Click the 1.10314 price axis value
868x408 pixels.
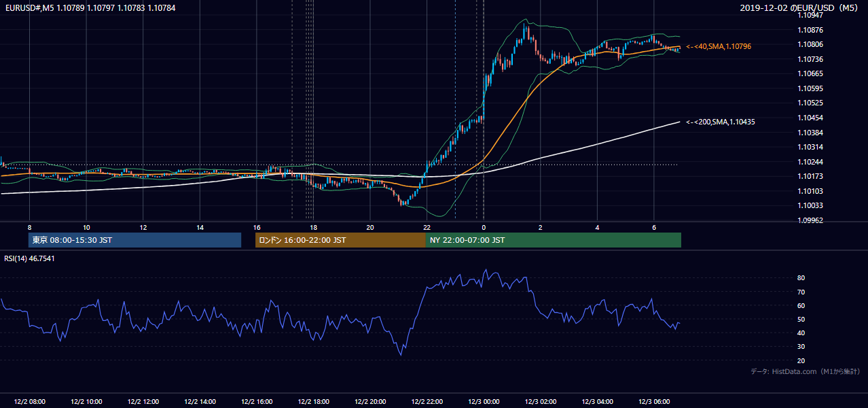(x=810, y=147)
